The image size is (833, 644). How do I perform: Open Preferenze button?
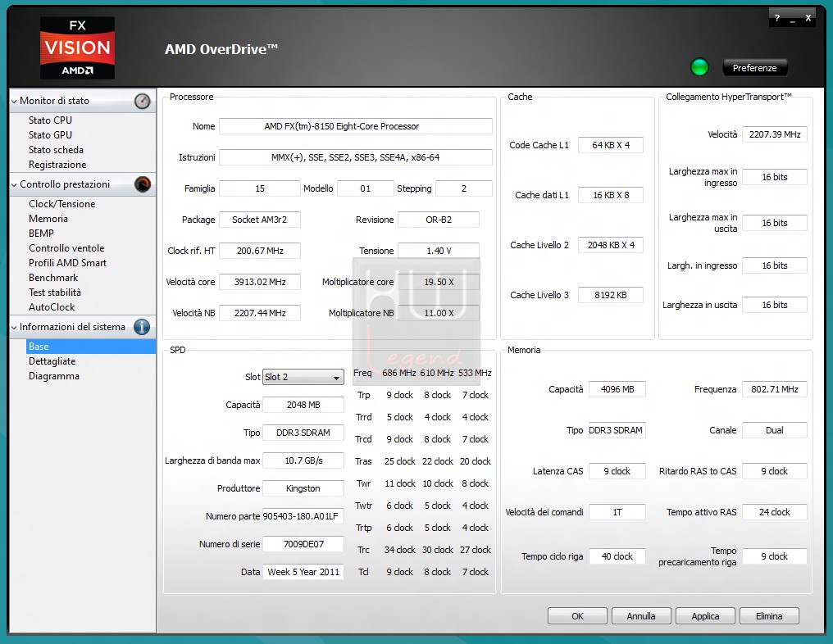(x=754, y=68)
